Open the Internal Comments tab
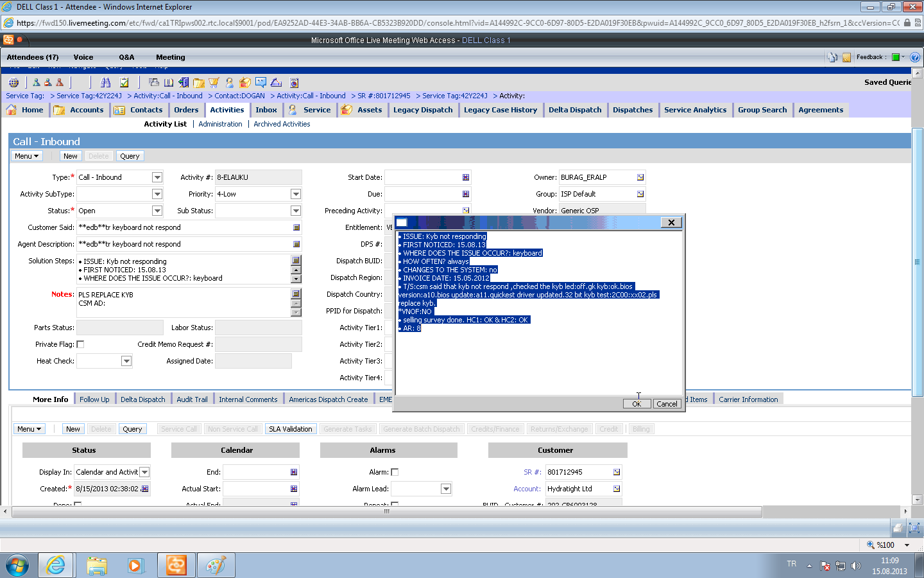924x578 pixels. [248, 399]
